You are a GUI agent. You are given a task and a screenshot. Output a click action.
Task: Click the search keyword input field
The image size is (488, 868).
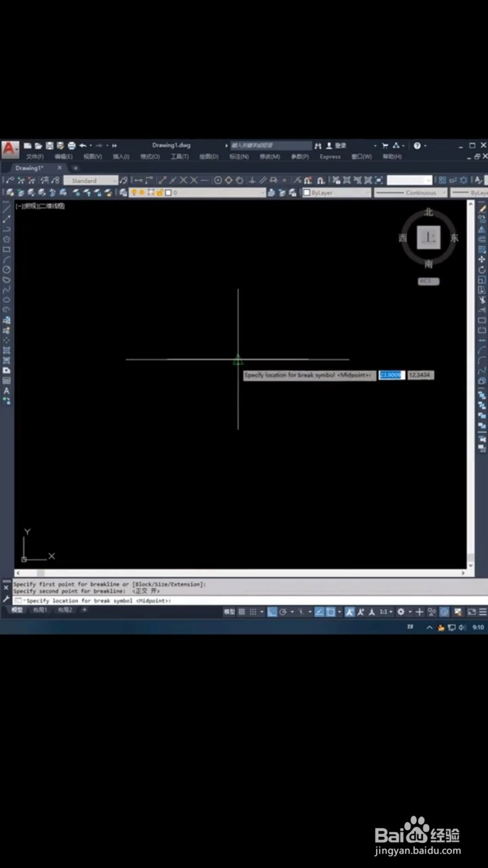pos(270,145)
